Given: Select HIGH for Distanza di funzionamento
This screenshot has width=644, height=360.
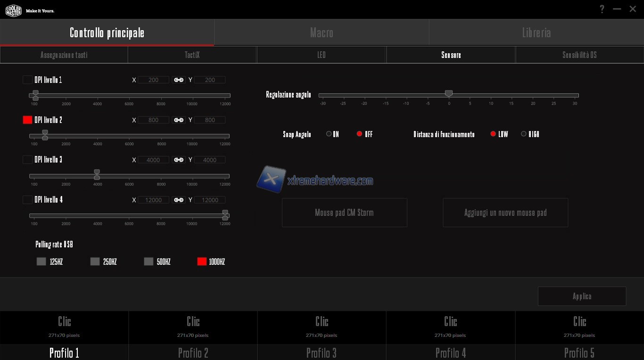Looking at the screenshot, I should [523, 134].
